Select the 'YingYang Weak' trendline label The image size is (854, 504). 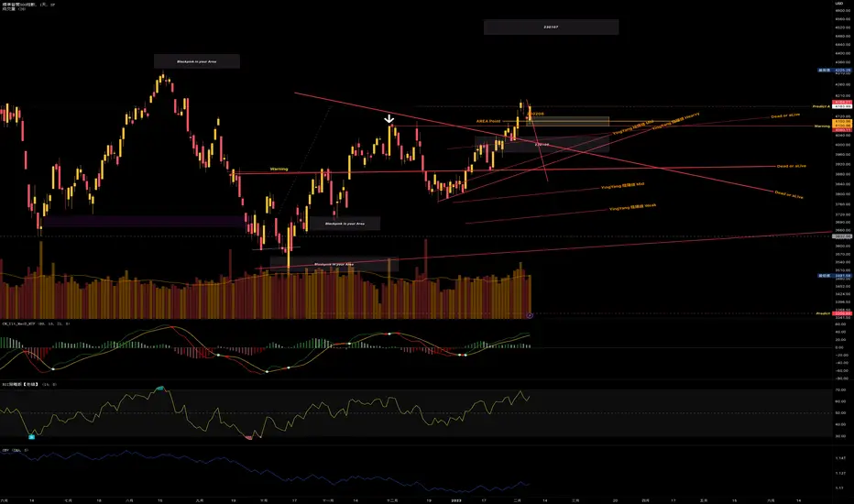pyautogui.click(x=632, y=207)
